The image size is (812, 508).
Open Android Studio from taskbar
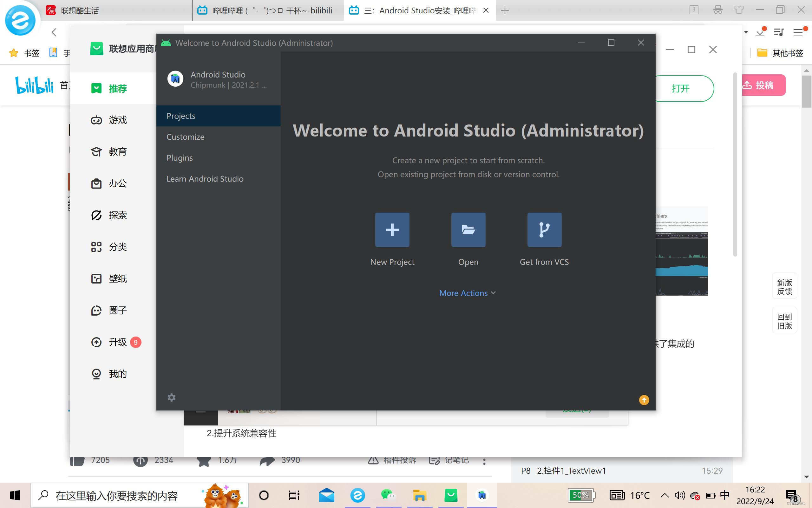(482, 495)
